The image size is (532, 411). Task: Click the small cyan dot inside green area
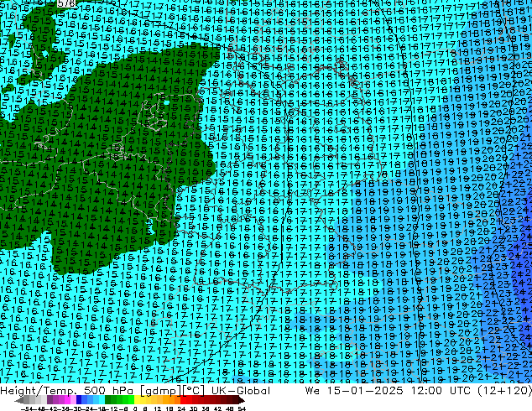point(166,102)
